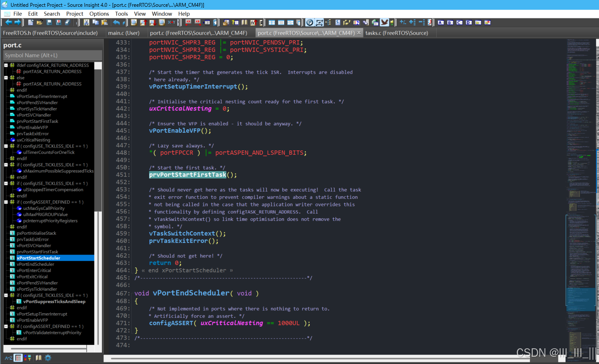Close the active port.c tab
Image resolution: width=599 pixels, height=364 pixels.
pyautogui.click(x=359, y=33)
